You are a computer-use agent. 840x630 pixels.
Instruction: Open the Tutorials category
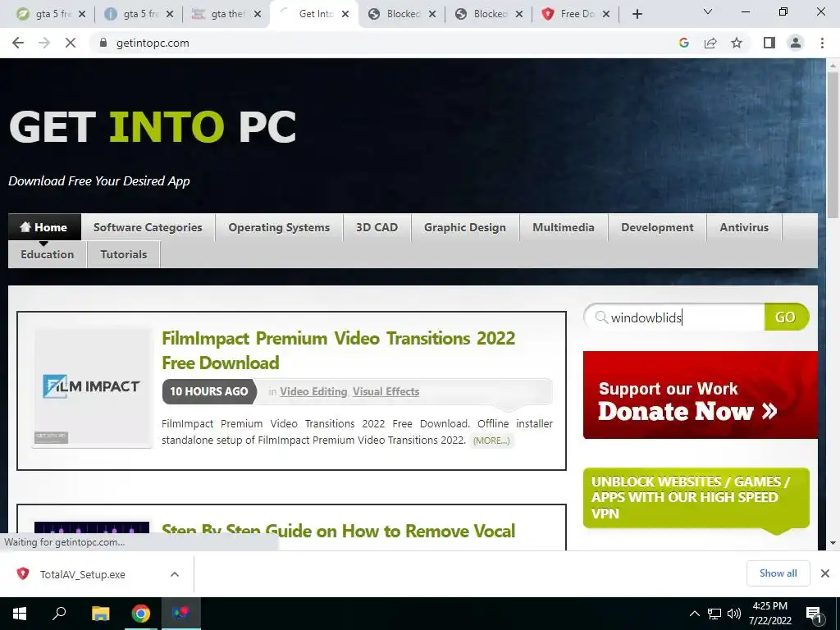[x=124, y=254]
